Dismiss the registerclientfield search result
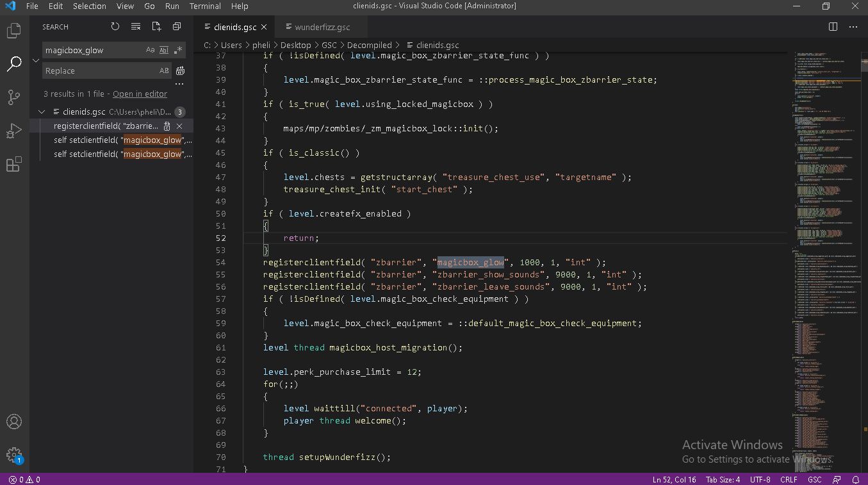 click(179, 126)
